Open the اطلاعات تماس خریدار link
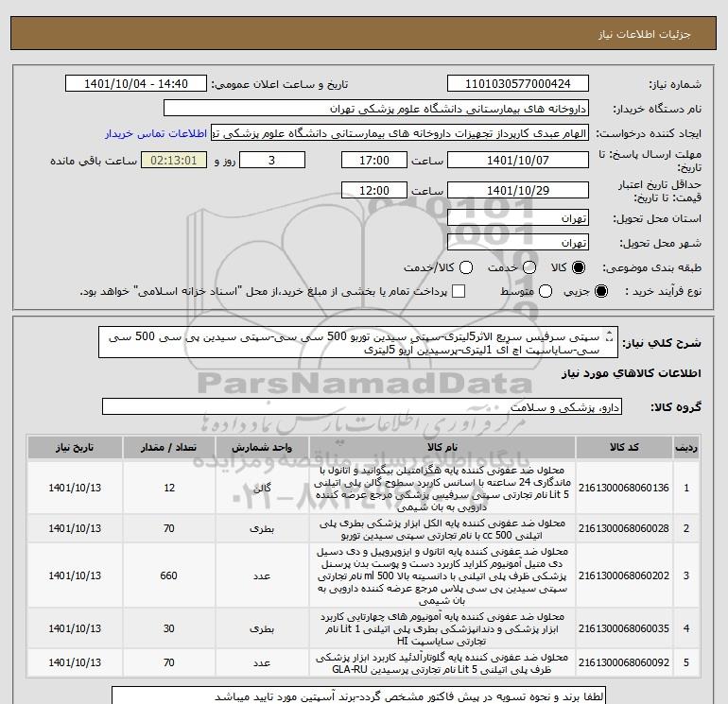 (x=156, y=133)
